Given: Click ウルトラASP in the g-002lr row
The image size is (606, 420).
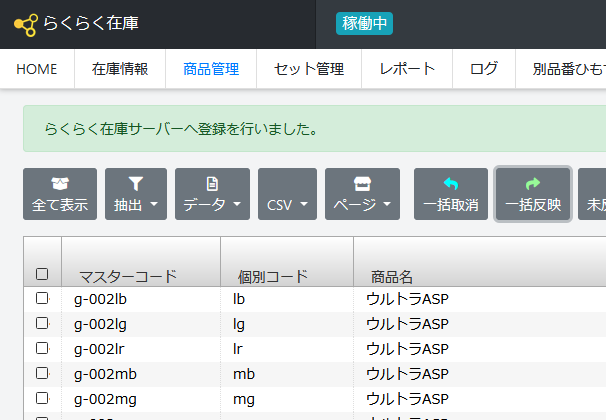Looking at the screenshot, I should [x=407, y=349].
